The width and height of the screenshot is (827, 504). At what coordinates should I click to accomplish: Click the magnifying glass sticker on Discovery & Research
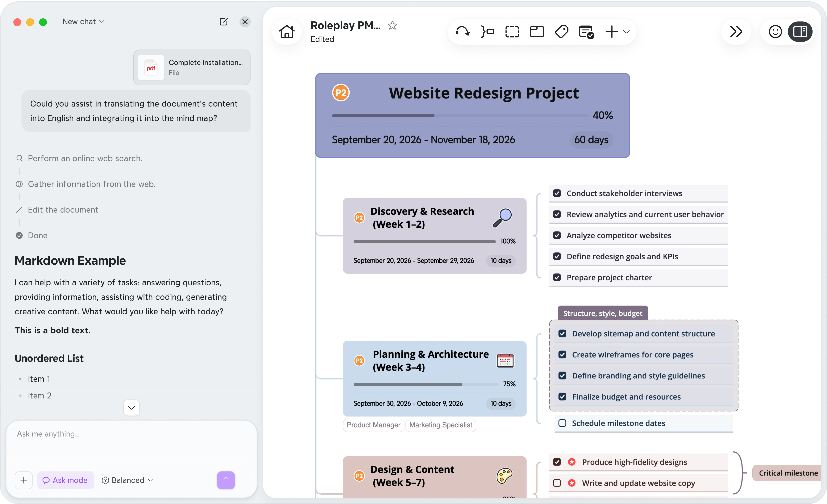tap(502, 217)
